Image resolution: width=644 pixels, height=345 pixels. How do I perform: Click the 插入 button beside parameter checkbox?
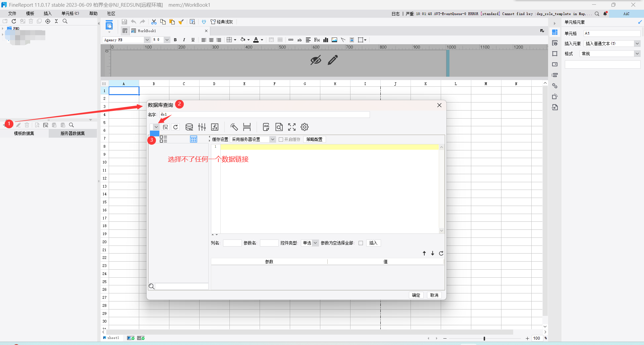tap(373, 243)
